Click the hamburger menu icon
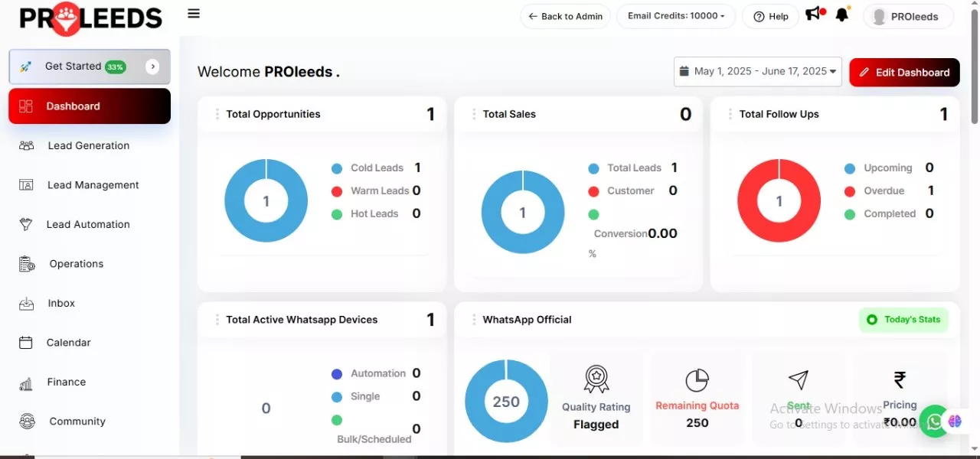980x459 pixels. point(194,14)
